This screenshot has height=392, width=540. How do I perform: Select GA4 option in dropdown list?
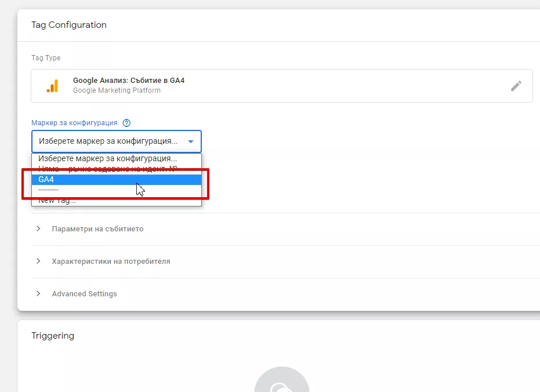117,180
